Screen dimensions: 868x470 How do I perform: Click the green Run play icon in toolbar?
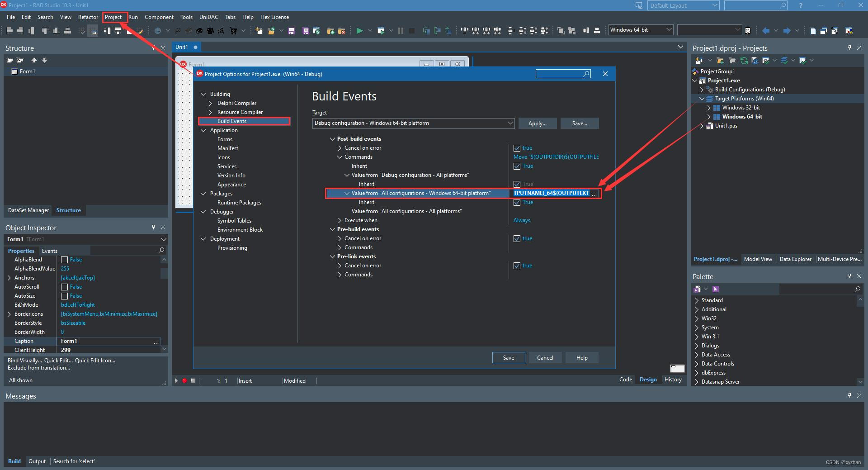point(359,31)
